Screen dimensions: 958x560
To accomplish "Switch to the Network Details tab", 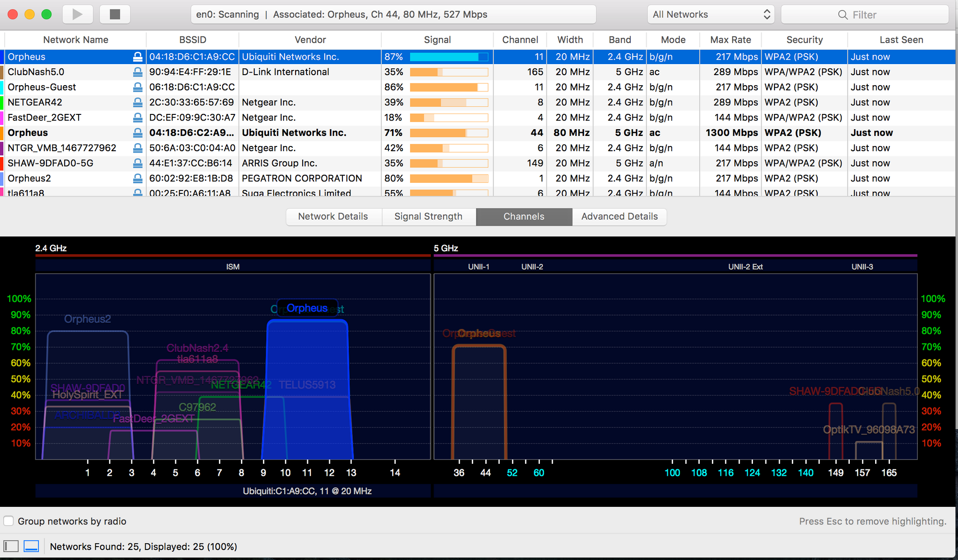I will [333, 216].
